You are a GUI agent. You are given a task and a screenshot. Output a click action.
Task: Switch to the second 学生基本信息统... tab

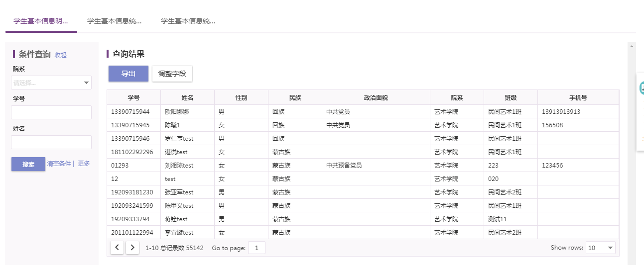(114, 21)
